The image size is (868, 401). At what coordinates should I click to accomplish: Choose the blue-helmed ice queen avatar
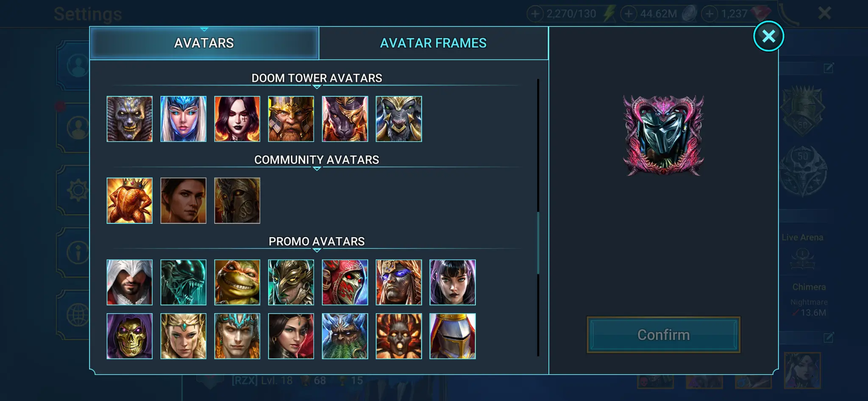pos(183,119)
